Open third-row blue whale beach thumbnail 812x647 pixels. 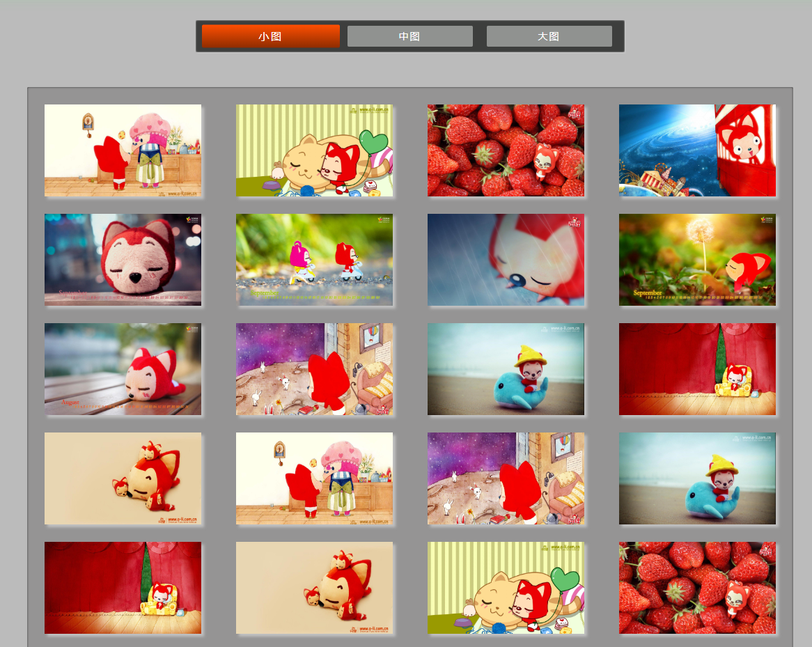[506, 369]
